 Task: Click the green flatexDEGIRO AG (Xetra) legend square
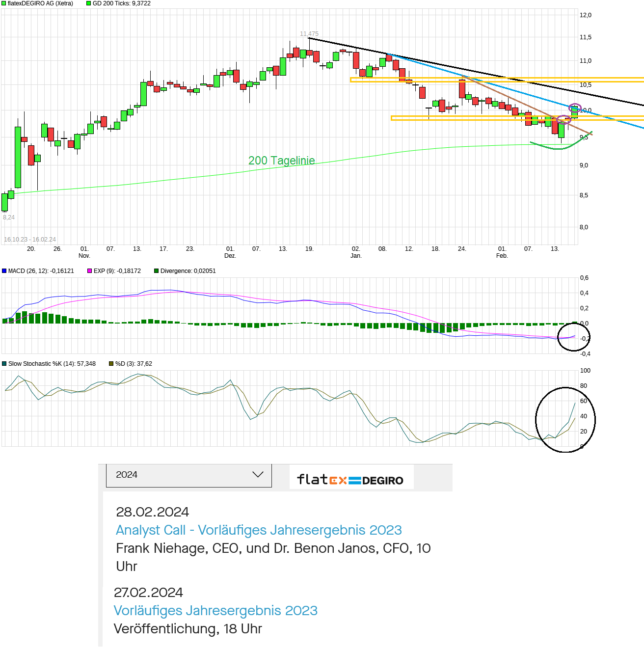click(4, 3)
